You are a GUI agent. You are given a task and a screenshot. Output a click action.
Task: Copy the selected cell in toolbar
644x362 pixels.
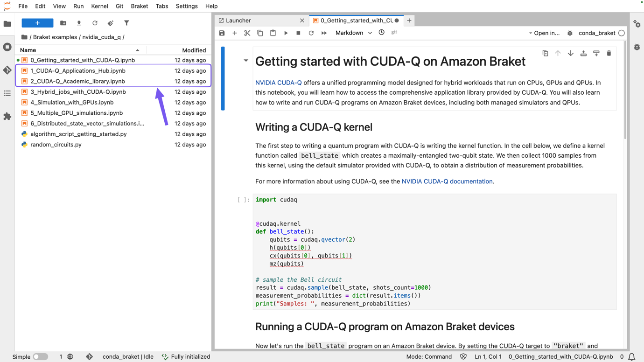point(260,33)
